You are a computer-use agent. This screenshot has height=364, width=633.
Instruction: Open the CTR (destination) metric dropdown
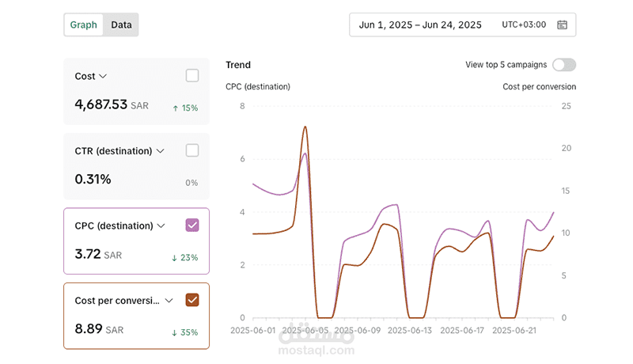pos(161,151)
